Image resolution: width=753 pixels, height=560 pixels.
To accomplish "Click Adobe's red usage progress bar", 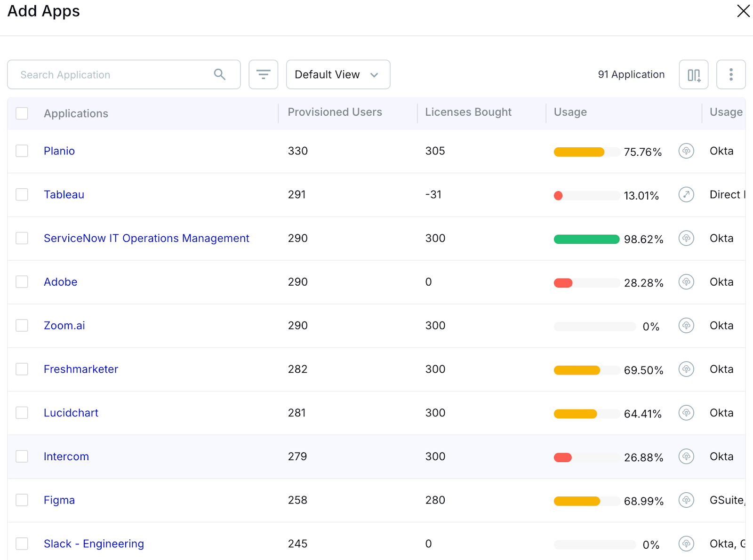I will coord(563,283).
